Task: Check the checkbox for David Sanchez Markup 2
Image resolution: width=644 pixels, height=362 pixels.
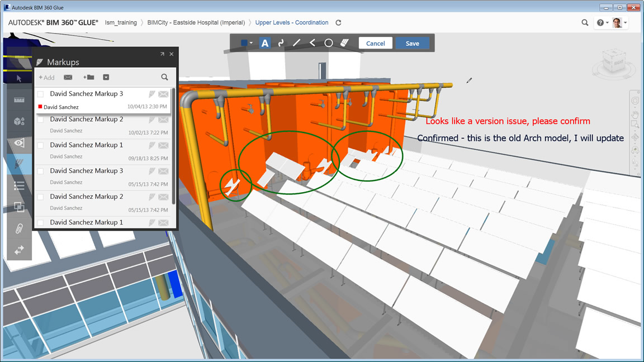Action: coord(40,119)
